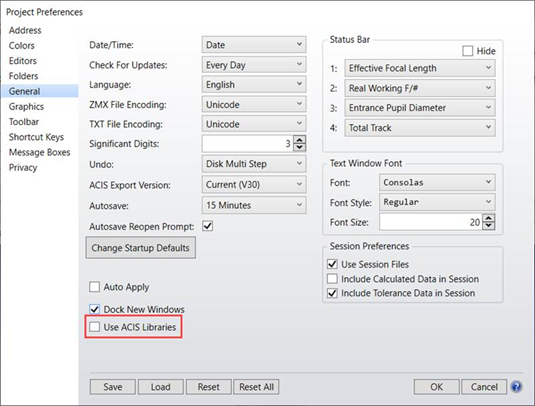
Task: Toggle Include Calculated Data in Session
Action: (x=332, y=279)
